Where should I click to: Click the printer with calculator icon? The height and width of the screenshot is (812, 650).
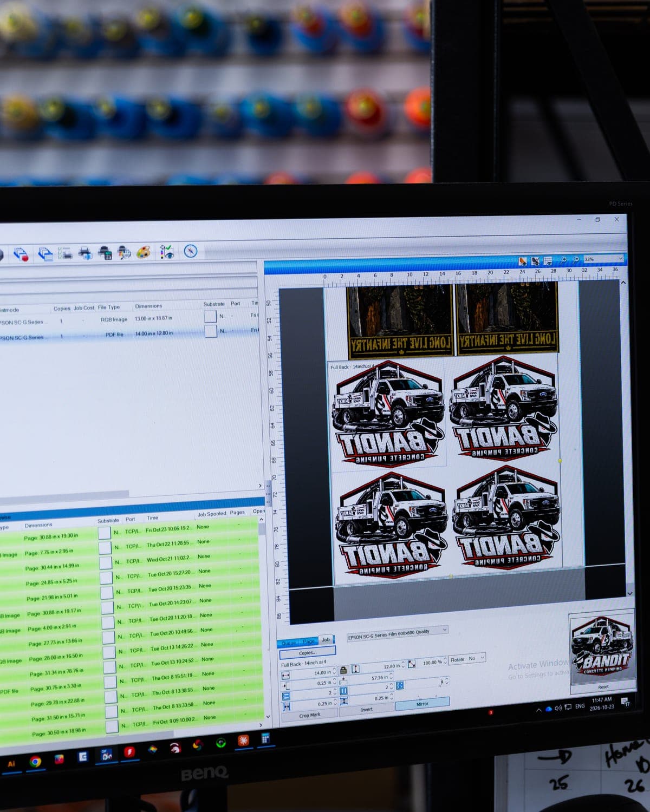tap(105, 253)
